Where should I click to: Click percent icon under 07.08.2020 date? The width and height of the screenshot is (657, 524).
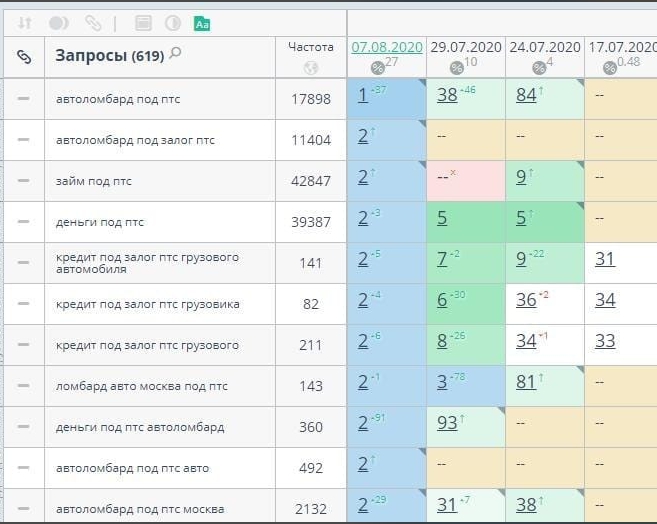pos(378,68)
